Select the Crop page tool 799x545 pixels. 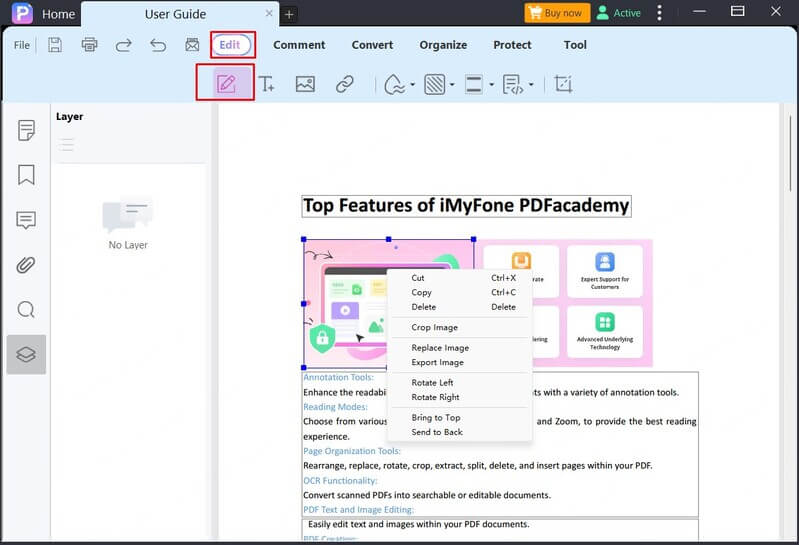tap(563, 84)
